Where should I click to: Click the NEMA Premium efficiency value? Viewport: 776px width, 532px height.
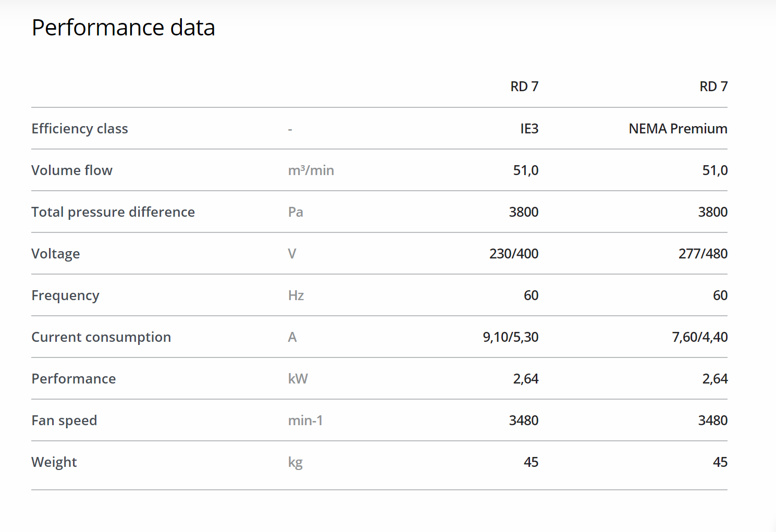click(678, 129)
